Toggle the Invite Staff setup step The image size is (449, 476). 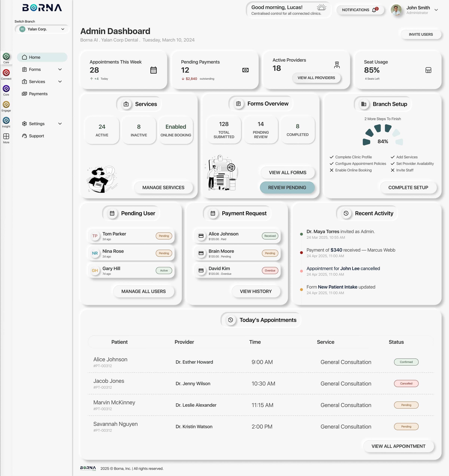[402, 170]
